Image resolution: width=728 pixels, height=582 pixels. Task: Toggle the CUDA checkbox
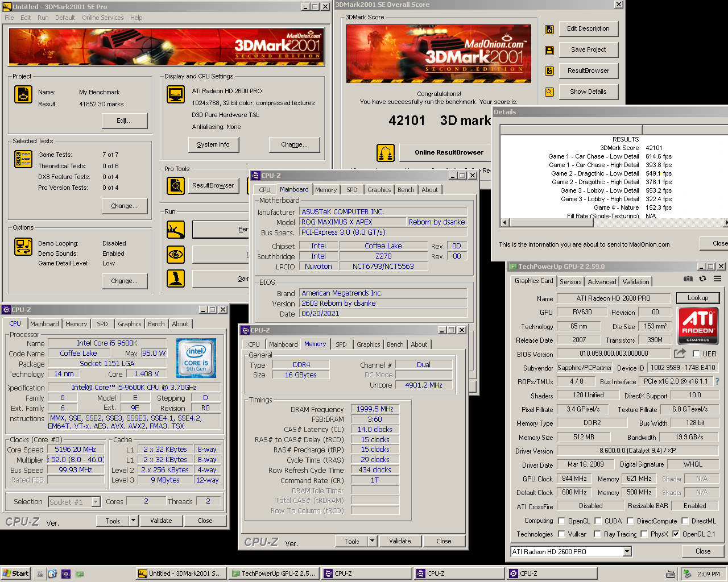[x=598, y=521]
